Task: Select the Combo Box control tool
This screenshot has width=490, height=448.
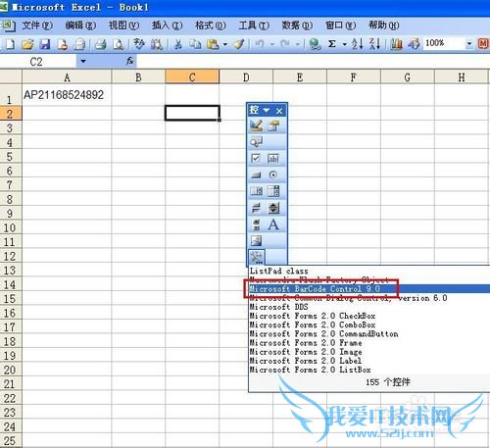Action: pos(273,191)
